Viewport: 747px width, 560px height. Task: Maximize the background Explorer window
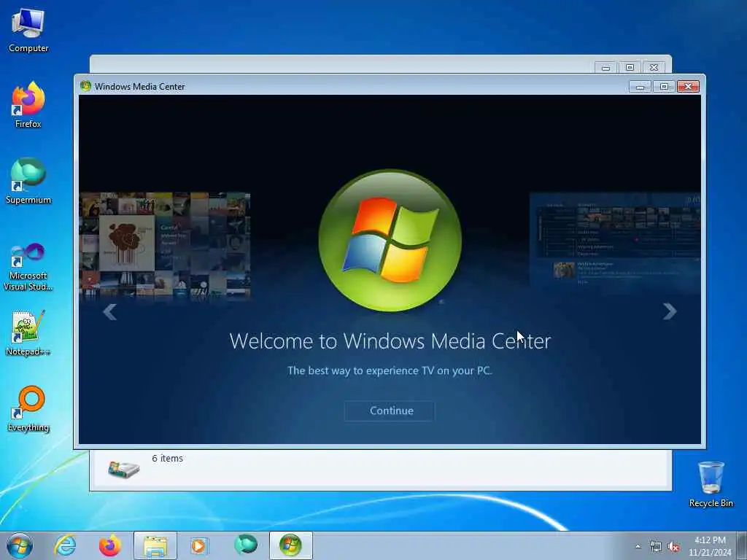tap(630, 68)
